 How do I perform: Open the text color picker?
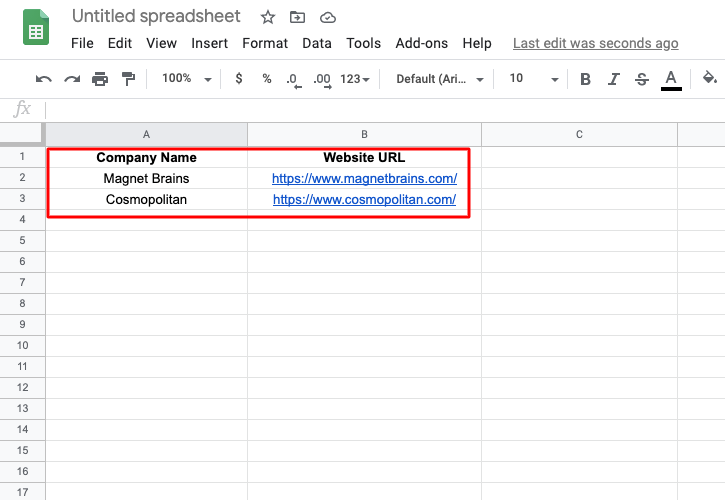671,80
